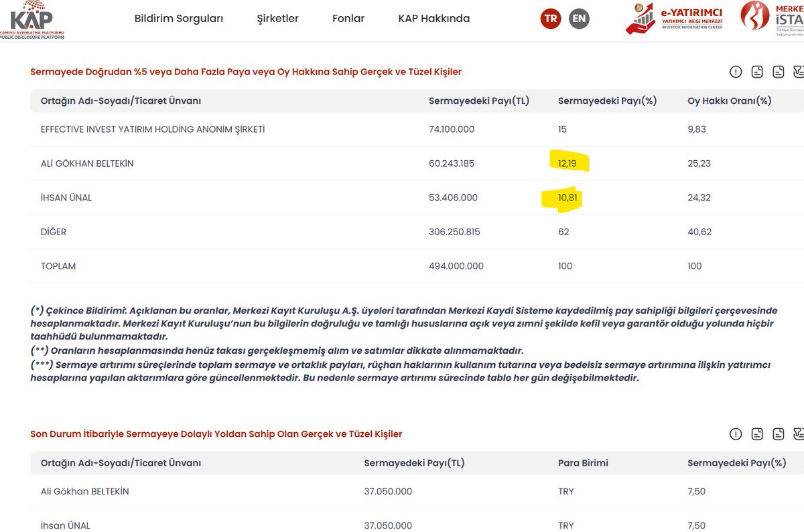
Task: Click the 'Para Birimi' column header
Action: 583,463
